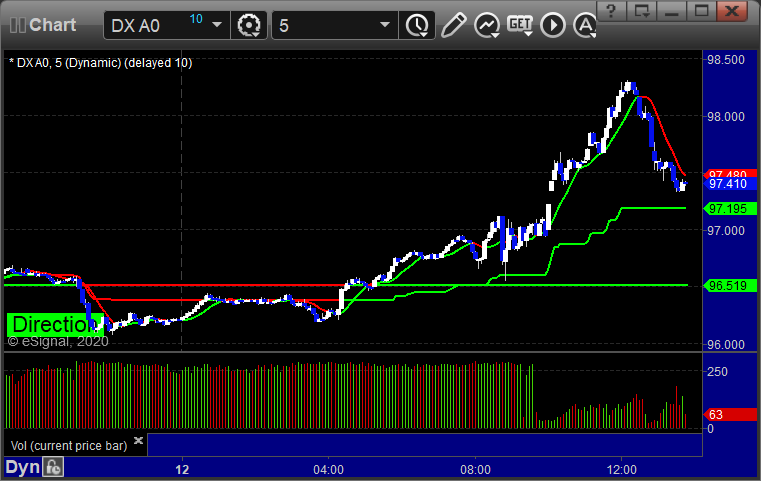The width and height of the screenshot is (761, 481).
Task: Open the time template clock icon
Action: pos(417,25)
